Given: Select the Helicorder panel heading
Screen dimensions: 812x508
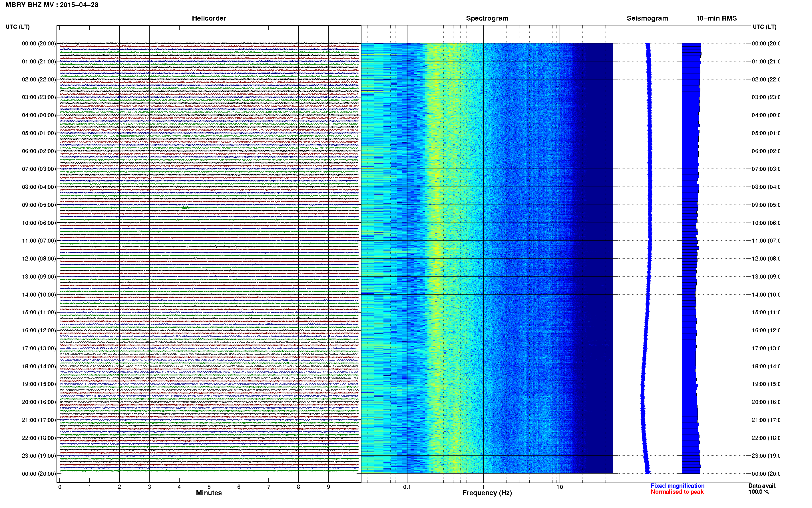Looking at the screenshot, I should click(x=209, y=19).
